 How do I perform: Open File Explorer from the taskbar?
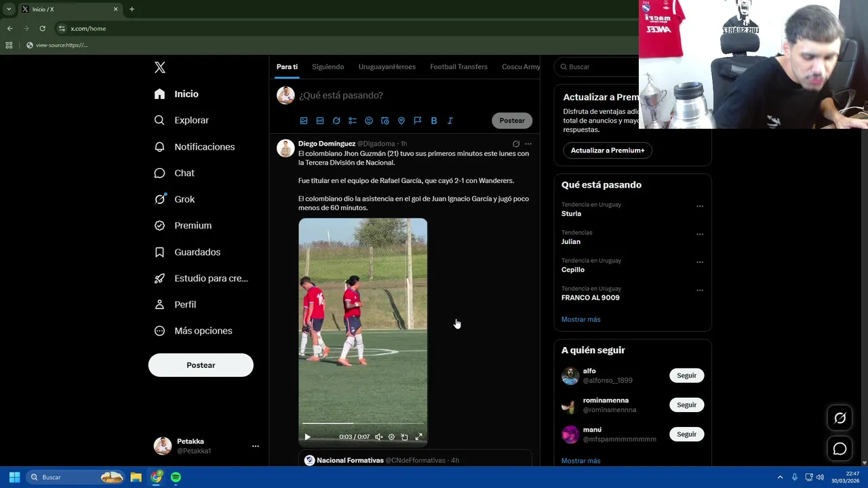[136, 477]
